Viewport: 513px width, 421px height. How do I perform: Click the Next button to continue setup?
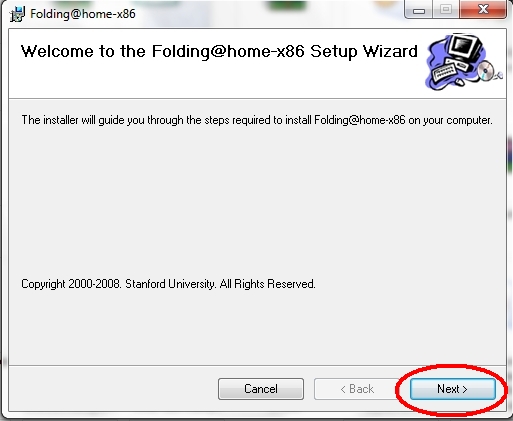click(452, 389)
